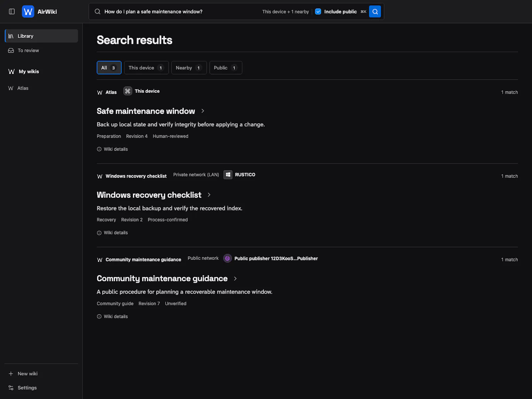The width and height of the screenshot is (532, 399).
Task: Click the command-key This device icon
Action: [128, 91]
